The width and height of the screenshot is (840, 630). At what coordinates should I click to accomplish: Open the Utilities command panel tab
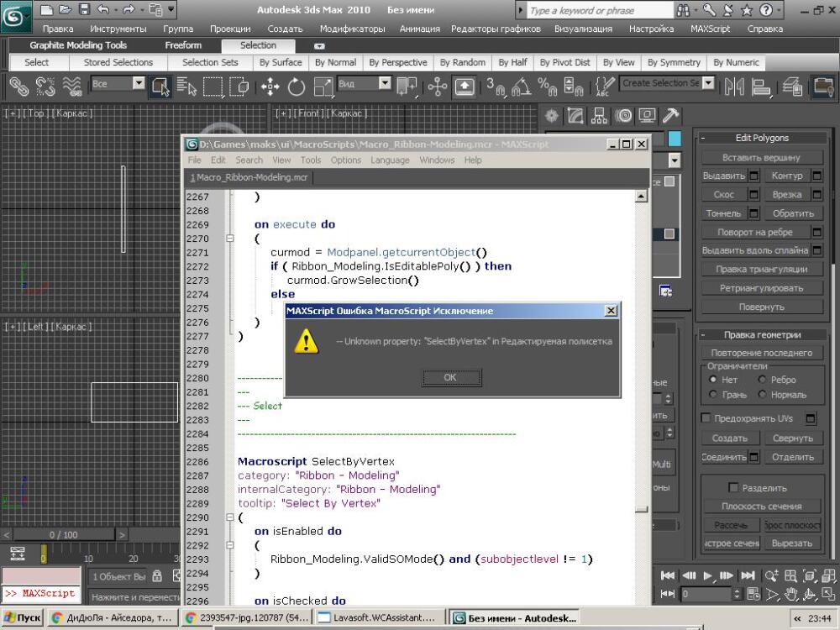pos(670,115)
